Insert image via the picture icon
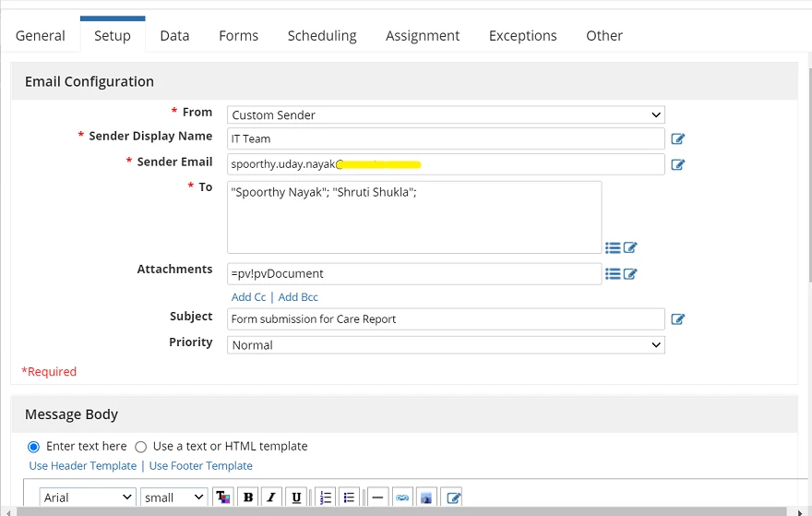The image size is (812, 516). point(426,498)
